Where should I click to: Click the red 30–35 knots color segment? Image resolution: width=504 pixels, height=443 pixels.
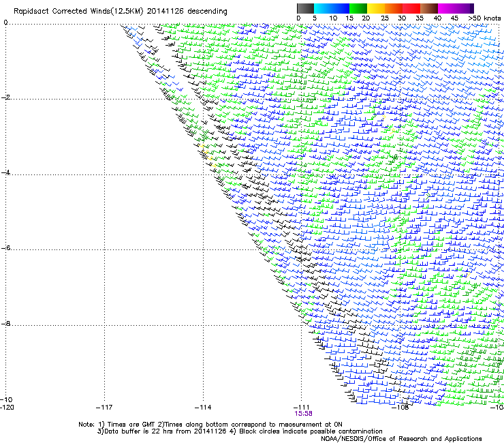coord(411,8)
